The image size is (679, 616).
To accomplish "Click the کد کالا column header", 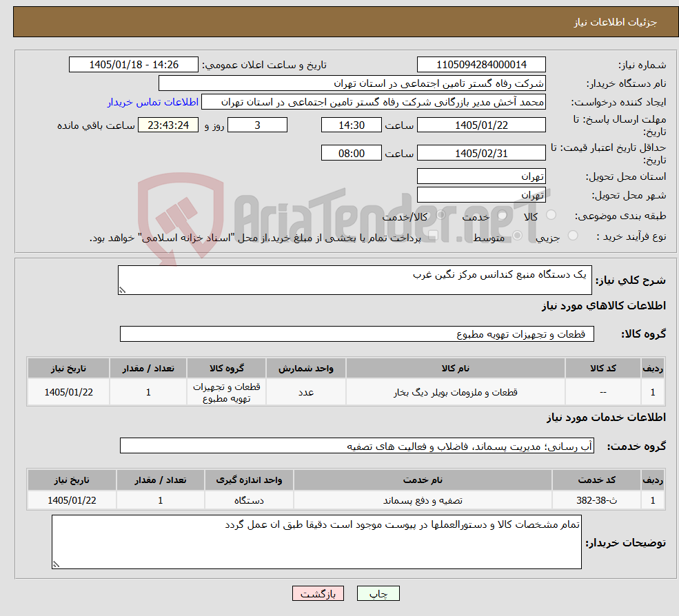I will tap(602, 369).
